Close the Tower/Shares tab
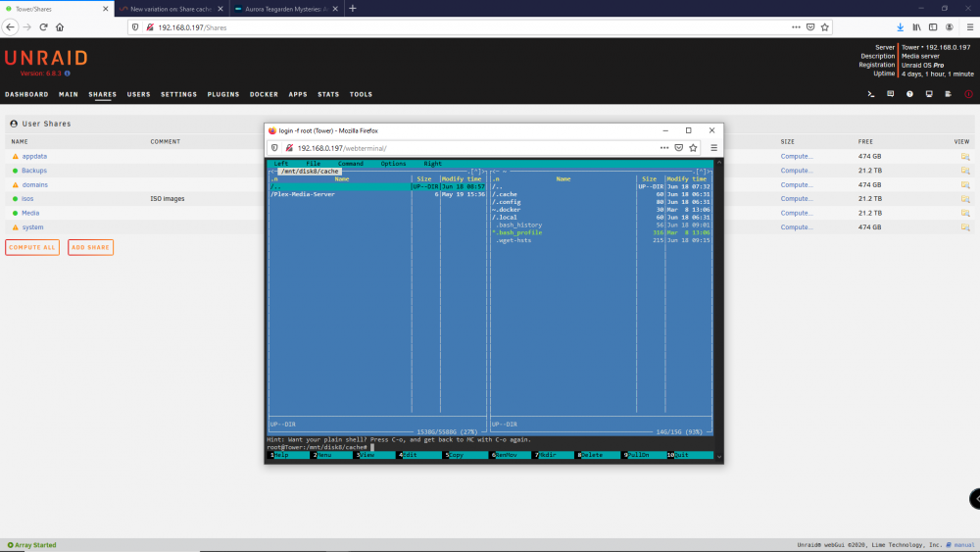 (x=105, y=9)
